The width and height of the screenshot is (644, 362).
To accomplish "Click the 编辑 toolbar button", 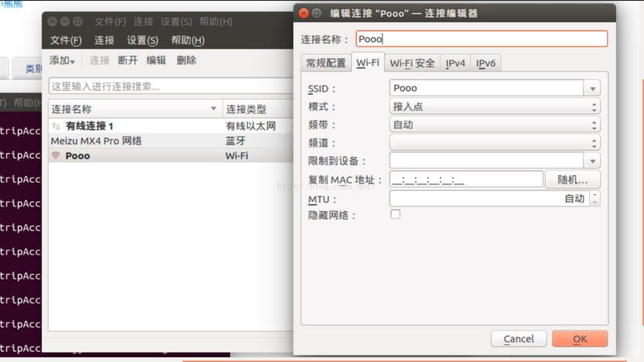I will pos(156,60).
